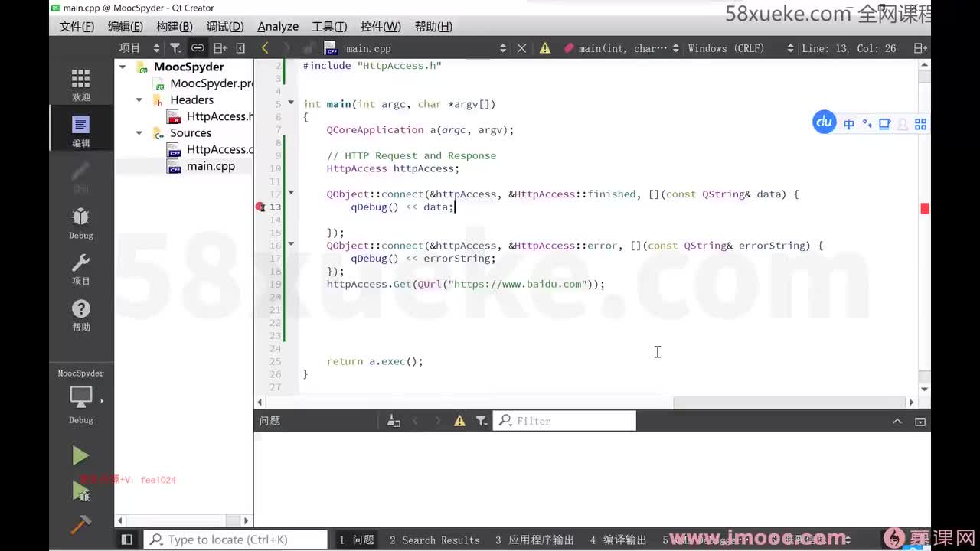Open the 帮助 help mode
This screenshot has width=980, height=551.
(81, 315)
